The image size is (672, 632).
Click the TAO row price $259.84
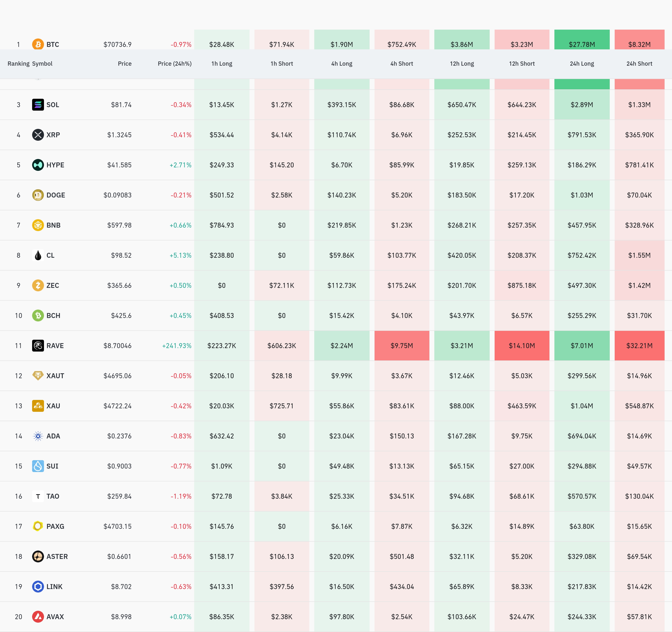coord(119,496)
